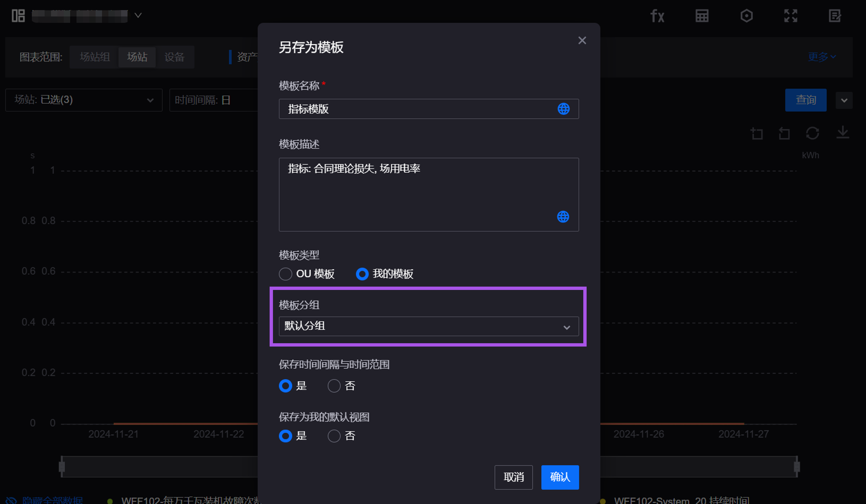Click the left handle of the time range slider
This screenshot has height=504, width=866.
pyautogui.click(x=62, y=467)
